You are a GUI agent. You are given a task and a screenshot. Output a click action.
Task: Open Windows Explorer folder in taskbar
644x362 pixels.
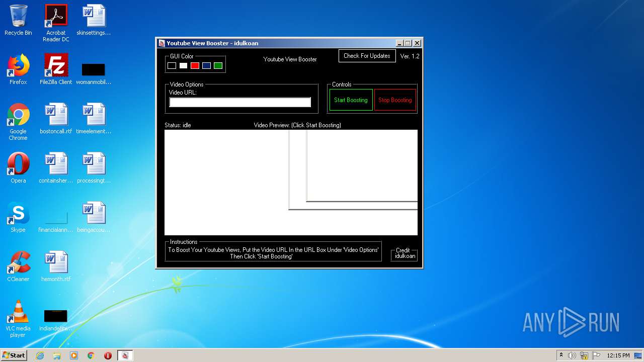(x=57, y=355)
